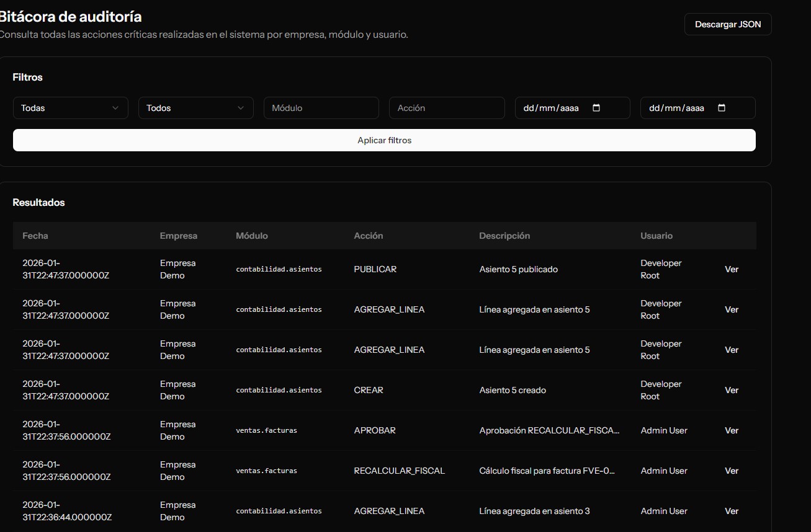Image resolution: width=811 pixels, height=532 pixels.
Task: Open Ver link for Asiento 5 creado
Action: pos(731,390)
